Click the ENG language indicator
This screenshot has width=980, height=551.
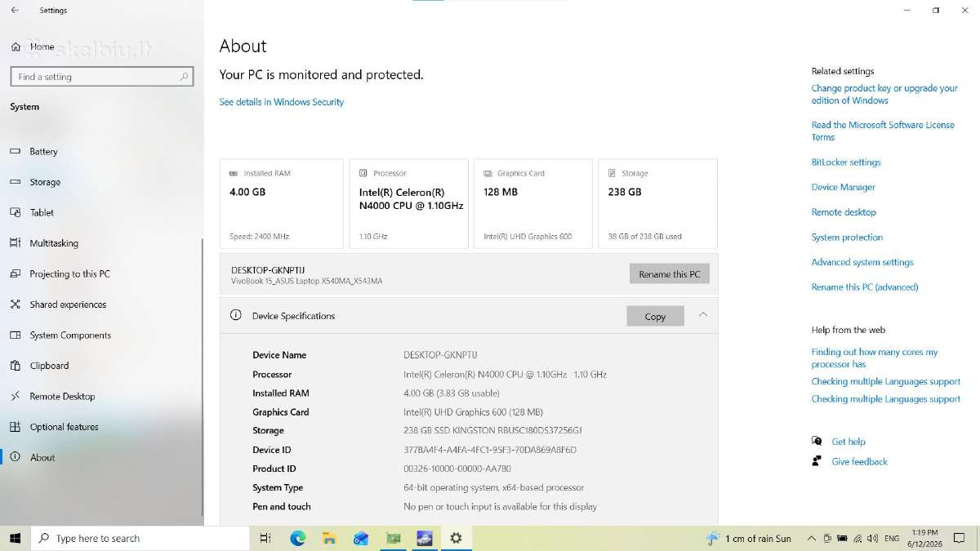[892, 539]
